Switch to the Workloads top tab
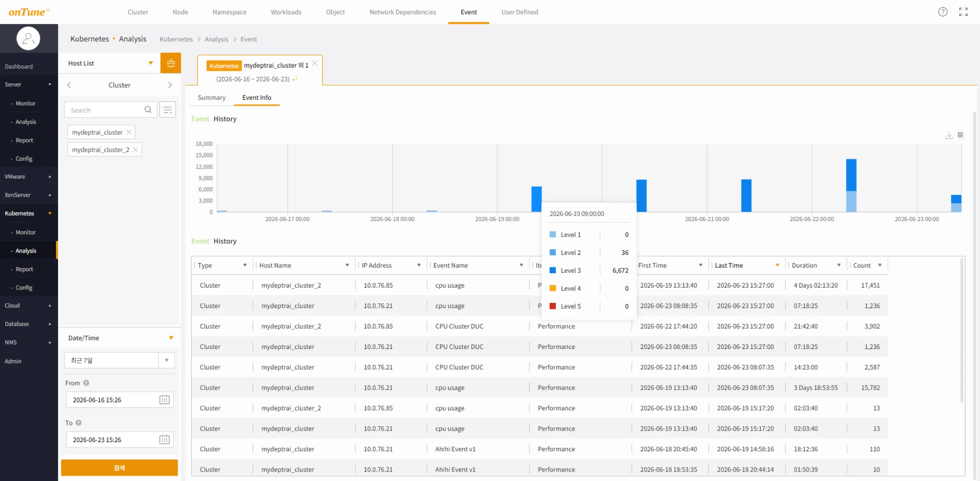 click(286, 12)
